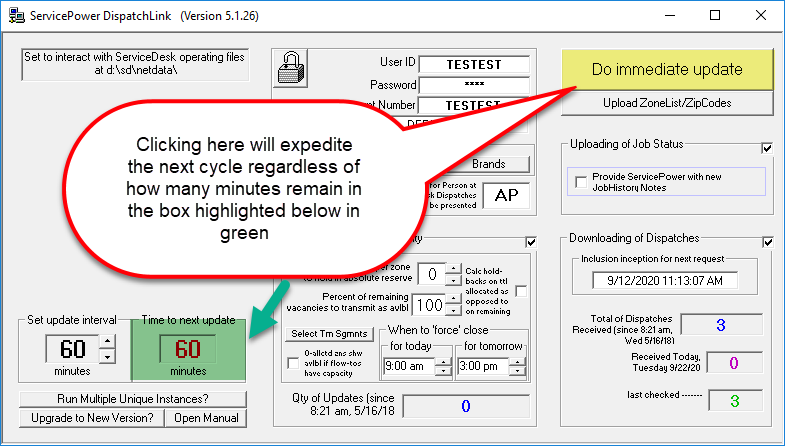Increase force close time for today
This screenshot has height=446, width=785.
[443, 361]
